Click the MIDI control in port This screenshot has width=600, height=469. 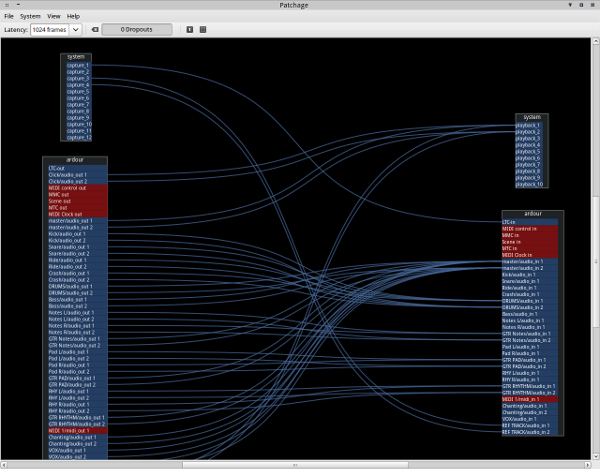(x=530, y=229)
